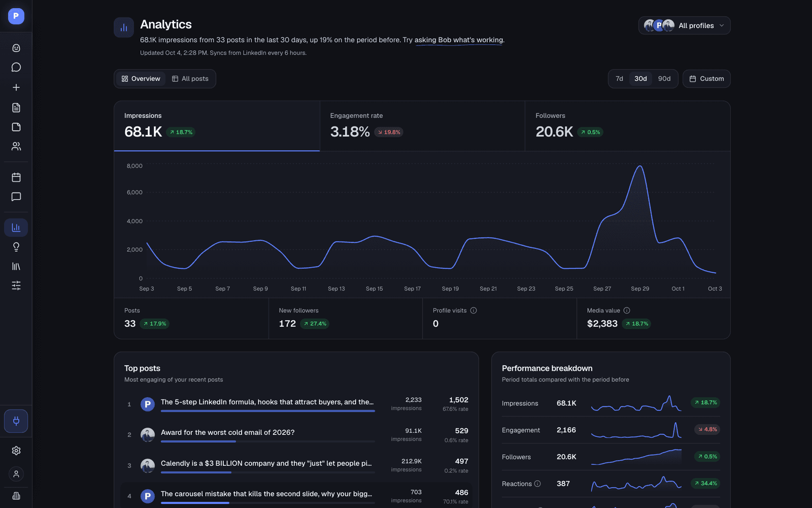Open the sticky note sidebar icon

[16, 127]
